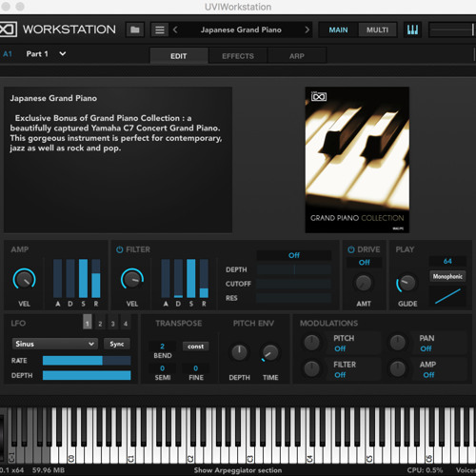Image resolution: width=476 pixels, height=476 pixels.
Task: Adjust the PAN modulation knob
Action: [x=398, y=343]
